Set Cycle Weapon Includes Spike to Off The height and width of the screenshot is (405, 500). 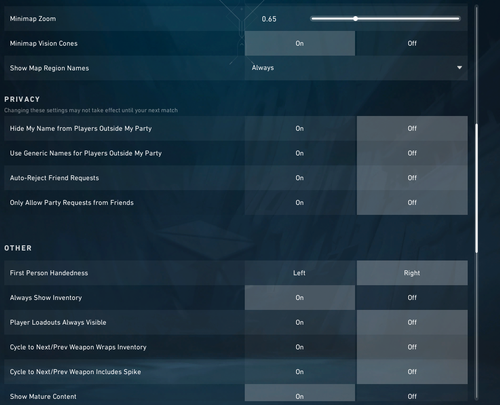tap(412, 372)
